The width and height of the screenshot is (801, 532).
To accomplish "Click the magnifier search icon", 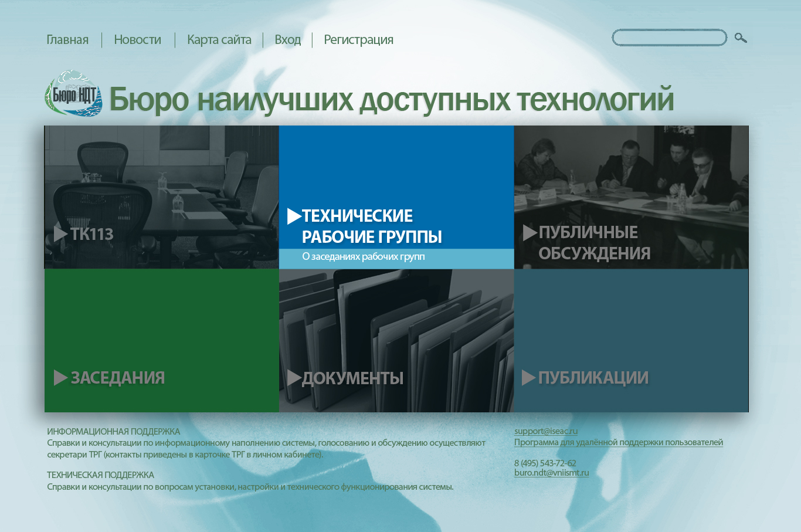I will tap(741, 38).
